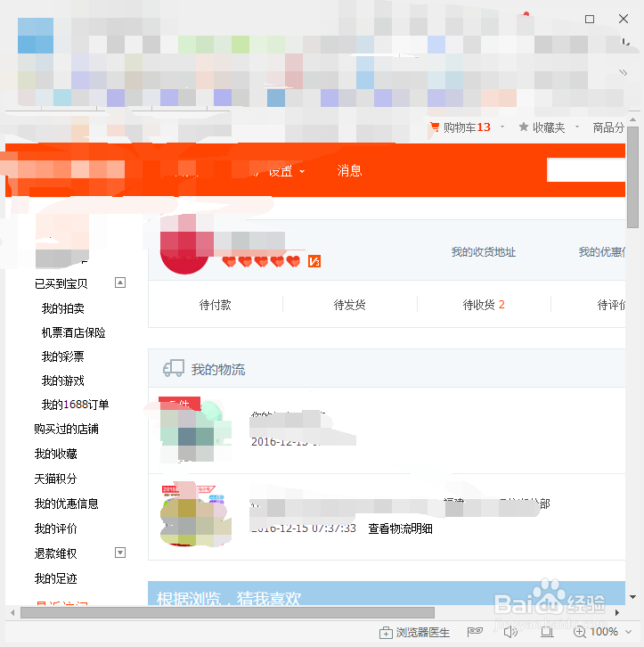Open 我的优惠信息

coord(67,504)
